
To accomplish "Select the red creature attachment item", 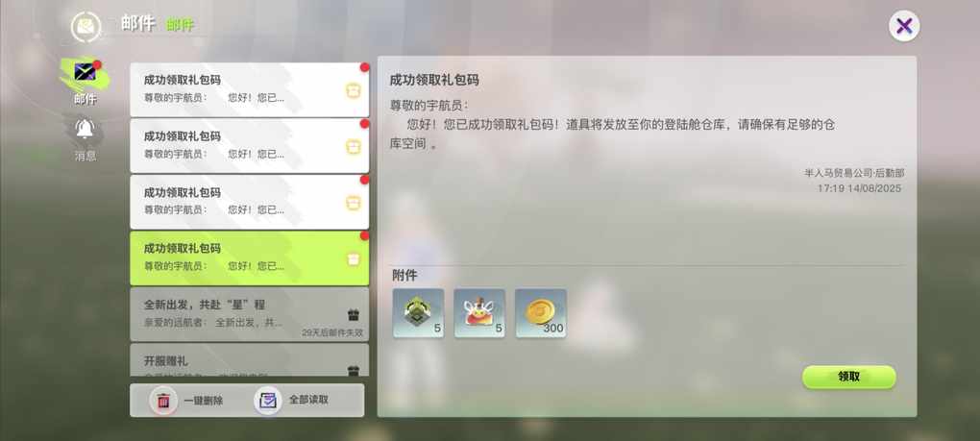I will coord(479,313).
